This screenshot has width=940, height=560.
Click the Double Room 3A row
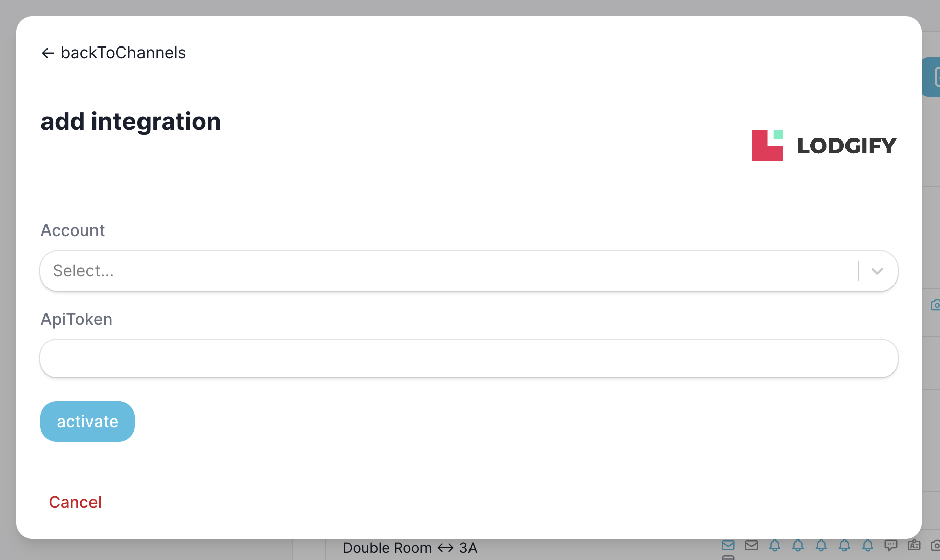[409, 548]
